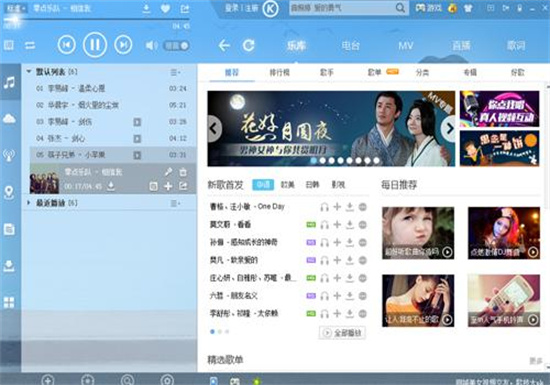
Task: Expand the recently played list
Action: 29,203
